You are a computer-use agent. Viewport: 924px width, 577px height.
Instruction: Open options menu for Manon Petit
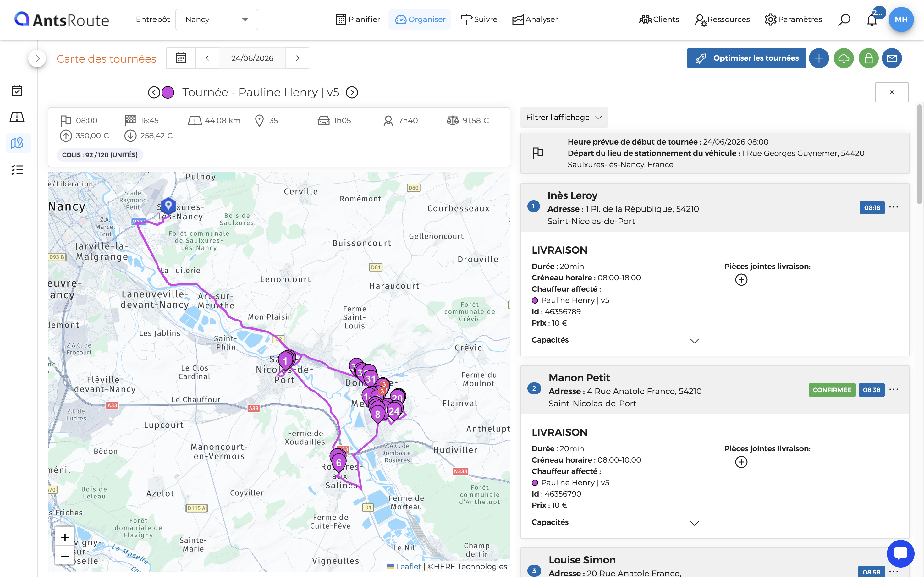coord(894,390)
